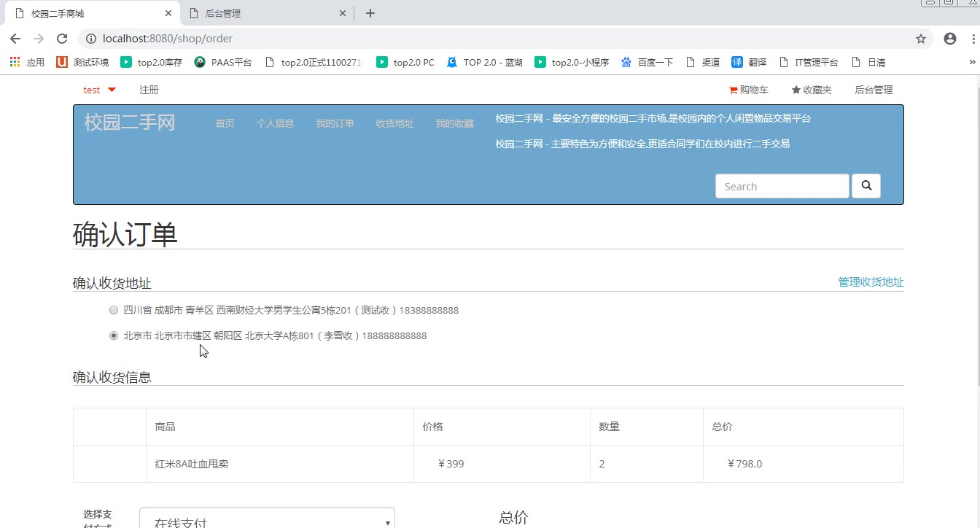Bookmark this page with the star icon
Screen dimensions: 980x528
tap(921, 39)
